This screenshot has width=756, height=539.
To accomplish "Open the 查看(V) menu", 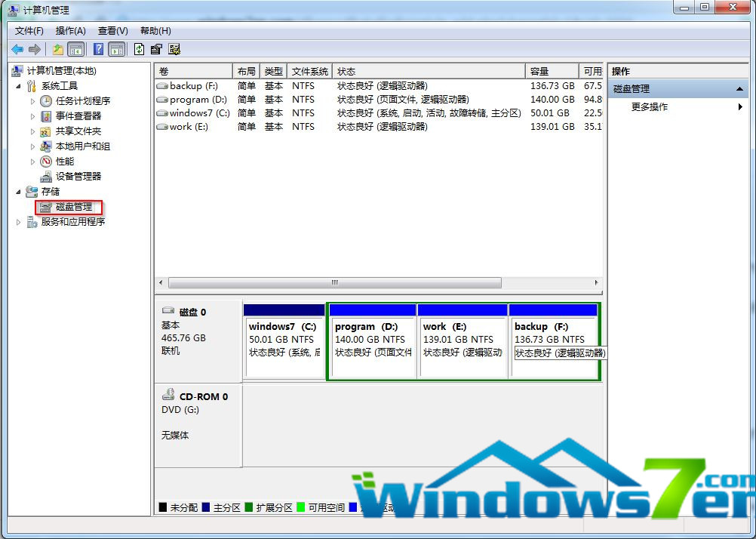I will (x=112, y=30).
